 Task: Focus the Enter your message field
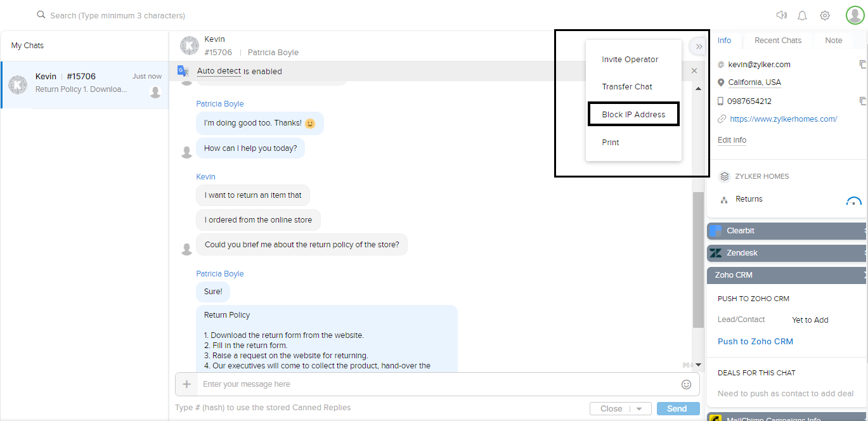coord(437,384)
